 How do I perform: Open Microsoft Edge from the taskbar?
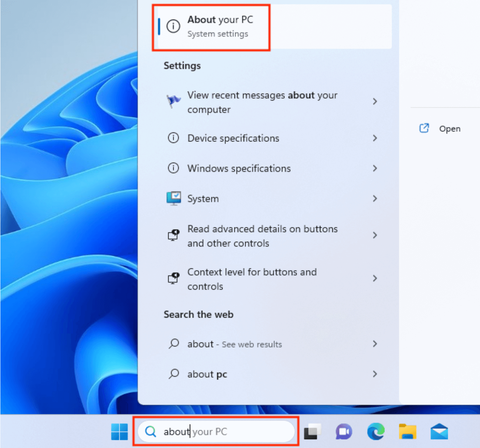tap(376, 431)
